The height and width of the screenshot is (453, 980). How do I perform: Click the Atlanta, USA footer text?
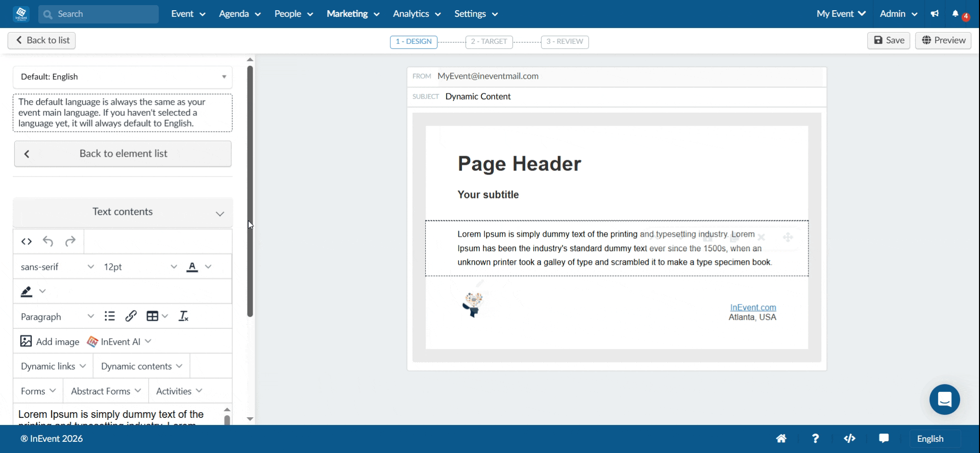point(752,317)
